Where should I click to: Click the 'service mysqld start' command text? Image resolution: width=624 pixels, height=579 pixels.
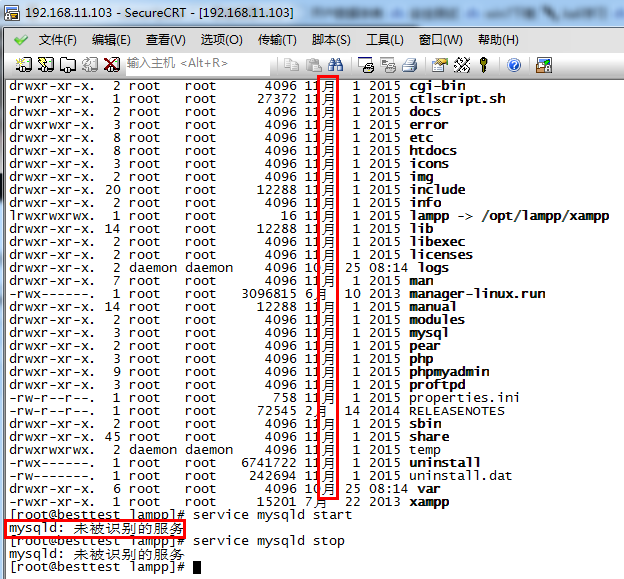tap(273, 515)
